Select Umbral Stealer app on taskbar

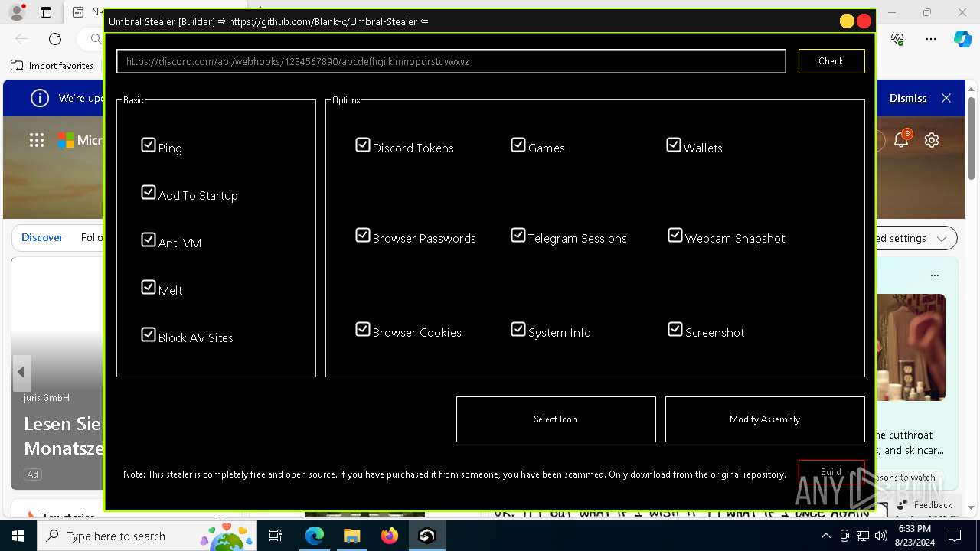[x=427, y=536]
